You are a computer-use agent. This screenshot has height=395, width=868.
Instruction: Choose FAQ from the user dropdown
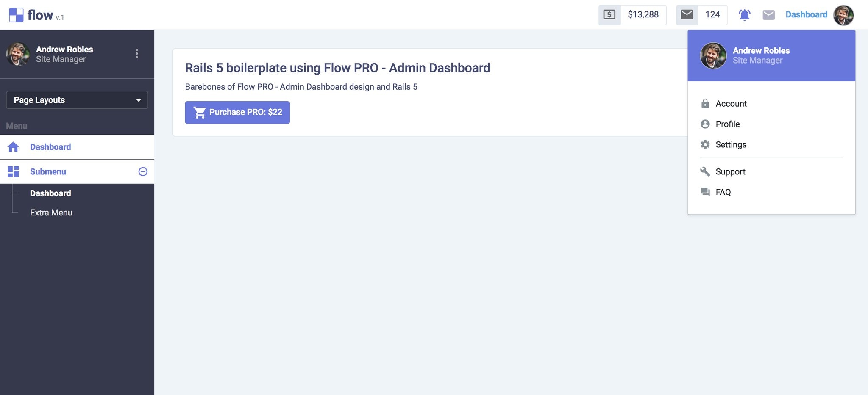(723, 192)
